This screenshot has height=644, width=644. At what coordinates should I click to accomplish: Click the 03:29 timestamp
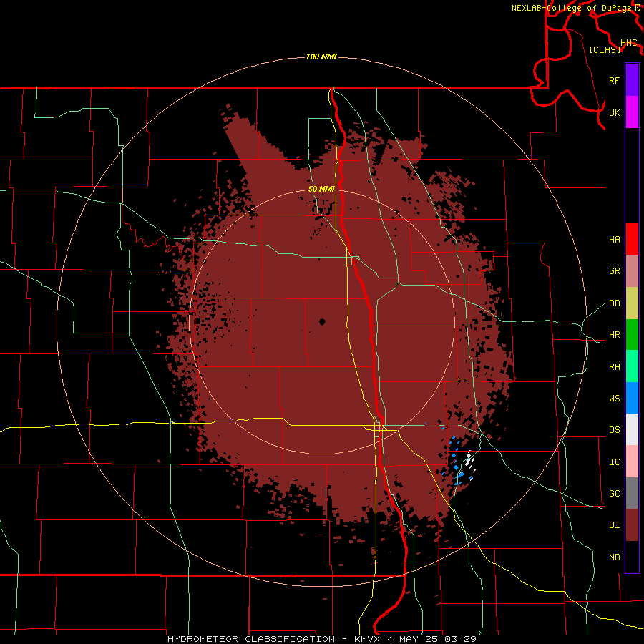tap(461, 639)
